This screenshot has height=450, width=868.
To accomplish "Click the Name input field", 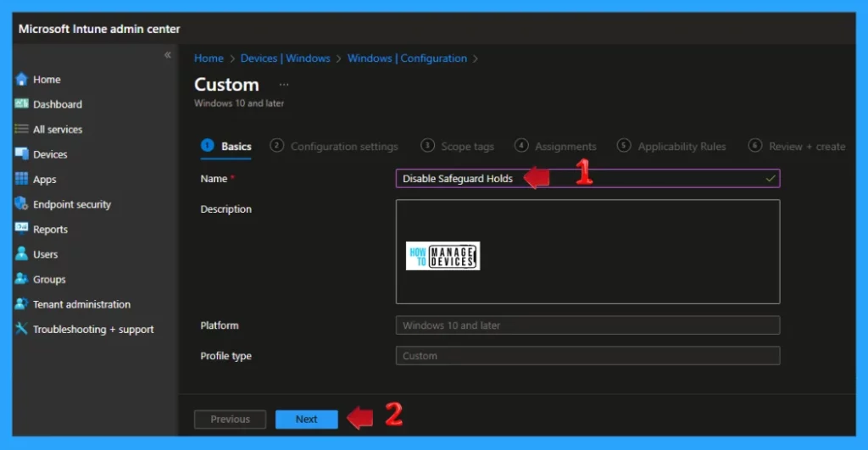I will coord(587,178).
